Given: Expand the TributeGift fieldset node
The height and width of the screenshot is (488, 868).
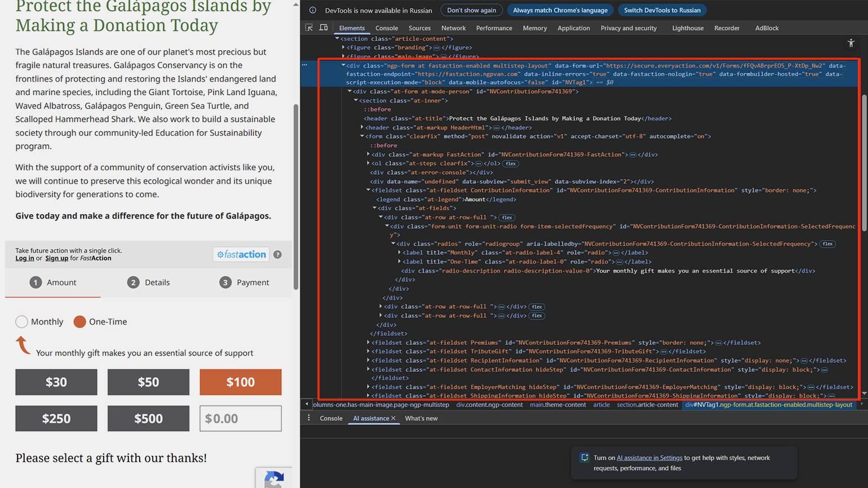Looking at the screenshot, I should click(x=368, y=352).
